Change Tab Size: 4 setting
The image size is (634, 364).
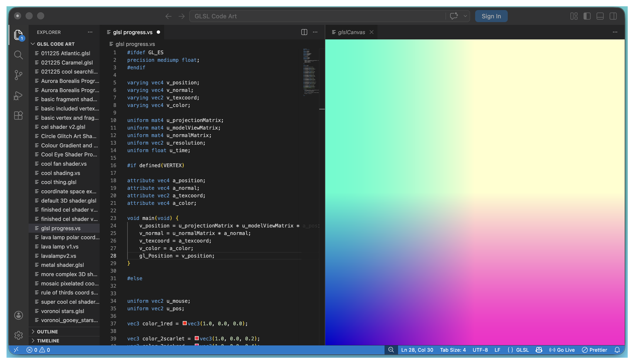453,350
